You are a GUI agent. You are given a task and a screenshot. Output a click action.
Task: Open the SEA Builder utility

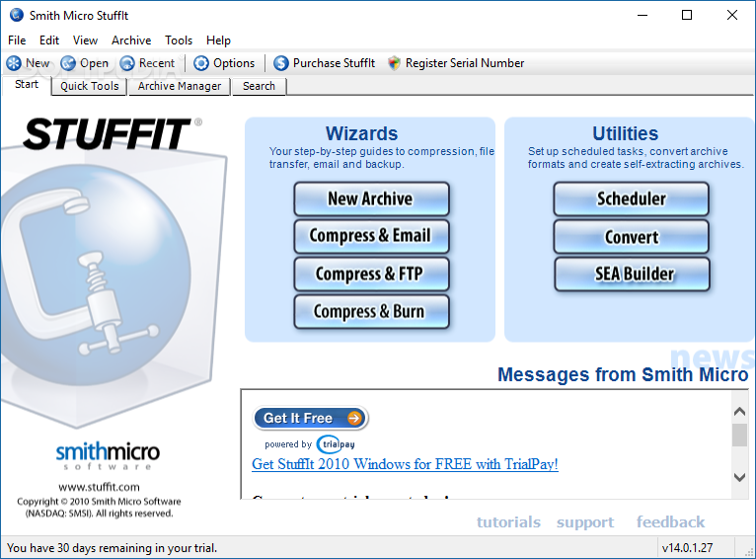pyautogui.click(x=631, y=274)
